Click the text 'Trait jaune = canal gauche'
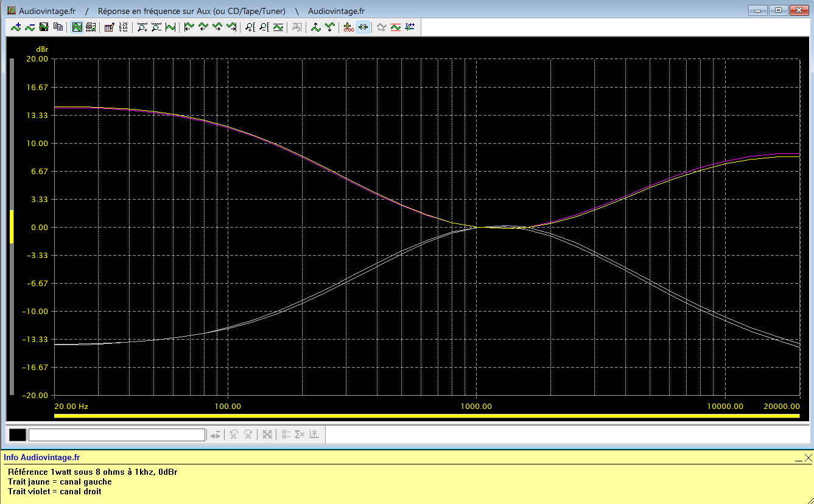Viewport: 814px width, 504px height. coord(60,481)
